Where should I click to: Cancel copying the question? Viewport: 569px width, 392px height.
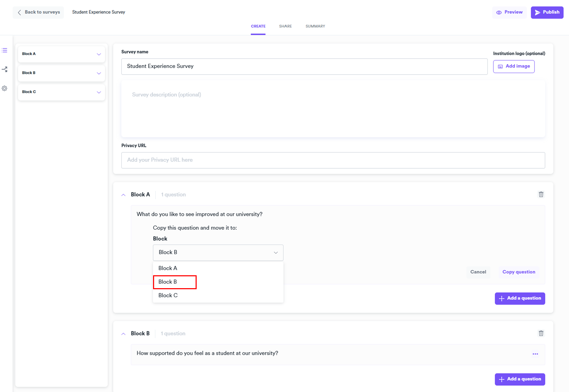point(478,272)
